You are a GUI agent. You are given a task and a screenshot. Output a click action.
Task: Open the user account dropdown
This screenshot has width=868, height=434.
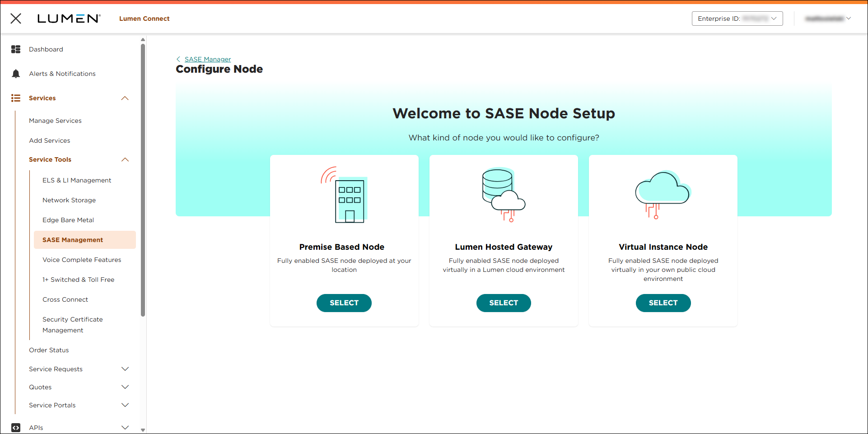(x=828, y=19)
